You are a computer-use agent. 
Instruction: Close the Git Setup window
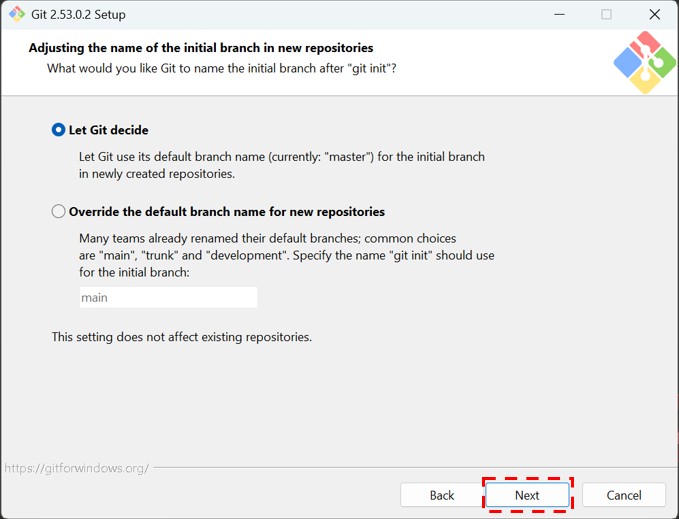click(x=654, y=15)
